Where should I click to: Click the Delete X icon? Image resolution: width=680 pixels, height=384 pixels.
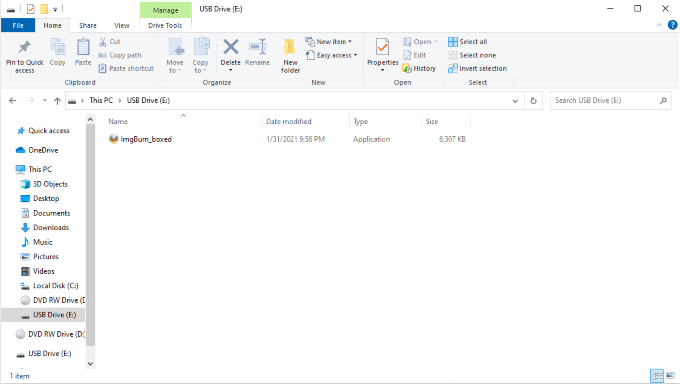(x=231, y=47)
